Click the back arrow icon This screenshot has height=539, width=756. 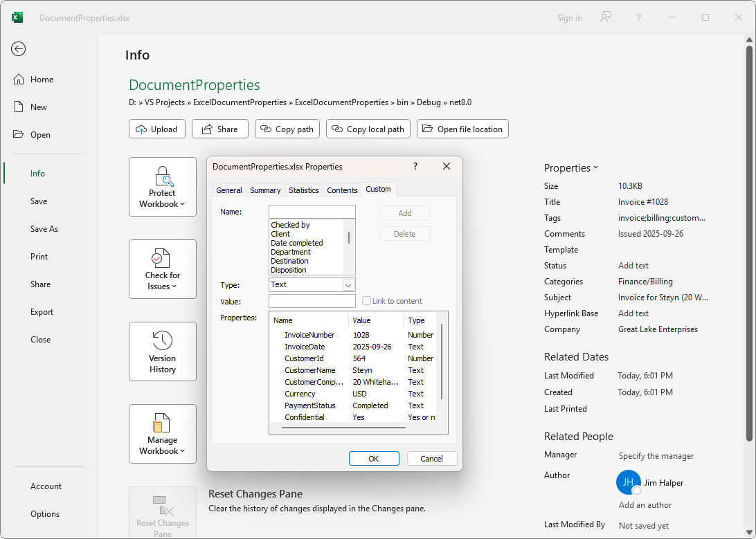pos(19,48)
